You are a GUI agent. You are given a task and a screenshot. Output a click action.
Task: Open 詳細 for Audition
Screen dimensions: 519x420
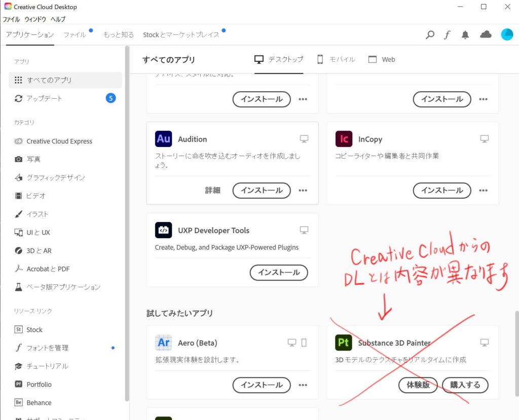tap(212, 190)
